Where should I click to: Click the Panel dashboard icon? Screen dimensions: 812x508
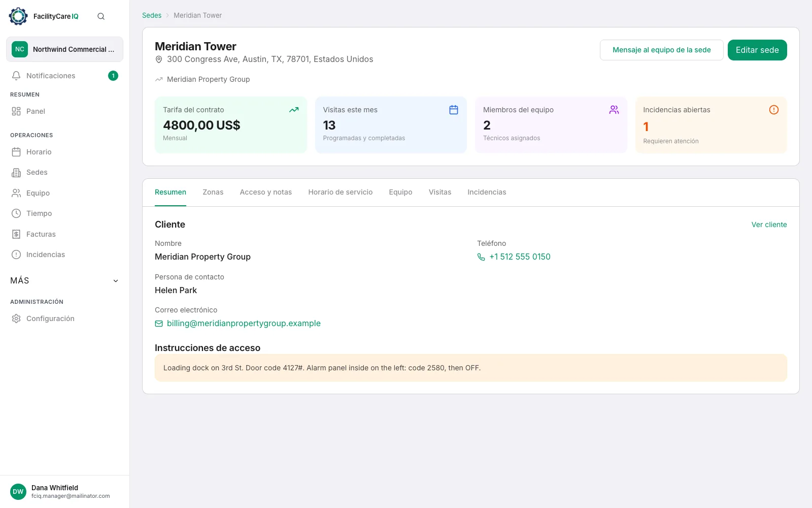pos(16,111)
